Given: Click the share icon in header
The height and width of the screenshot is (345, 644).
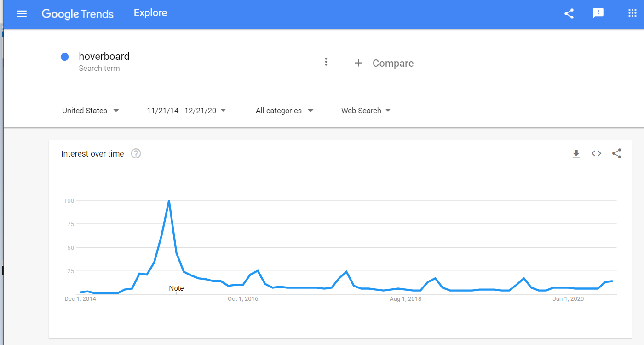Looking at the screenshot, I should coord(569,13).
